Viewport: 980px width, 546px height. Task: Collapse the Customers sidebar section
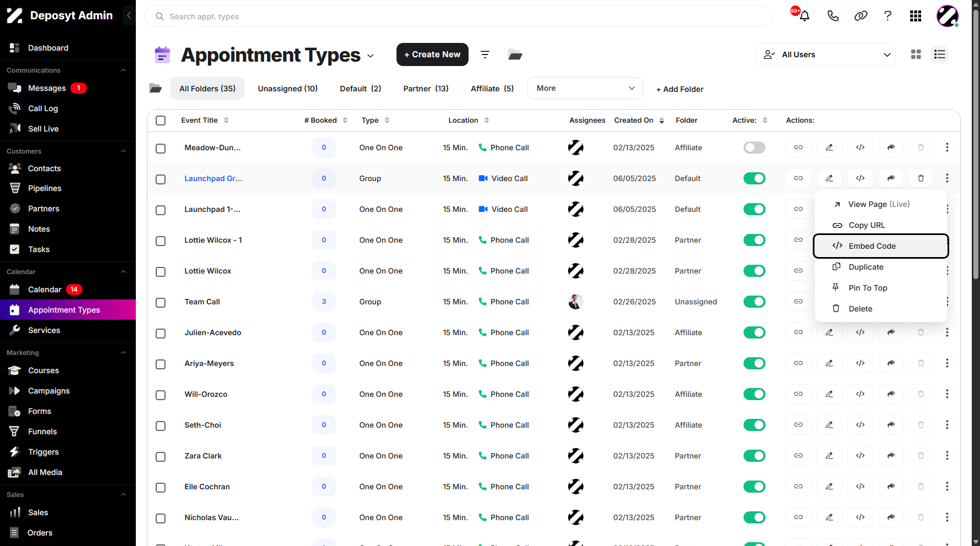pyautogui.click(x=124, y=151)
